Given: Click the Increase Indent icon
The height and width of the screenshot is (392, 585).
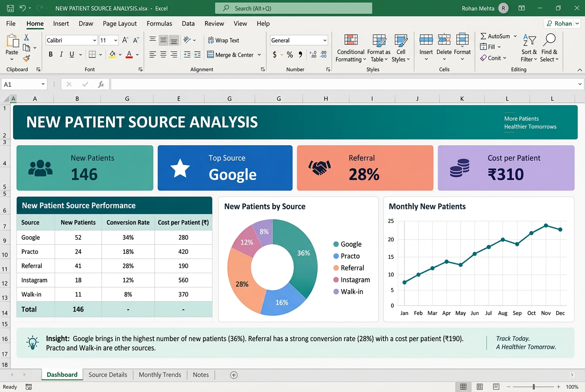Looking at the screenshot, I should click(x=198, y=55).
